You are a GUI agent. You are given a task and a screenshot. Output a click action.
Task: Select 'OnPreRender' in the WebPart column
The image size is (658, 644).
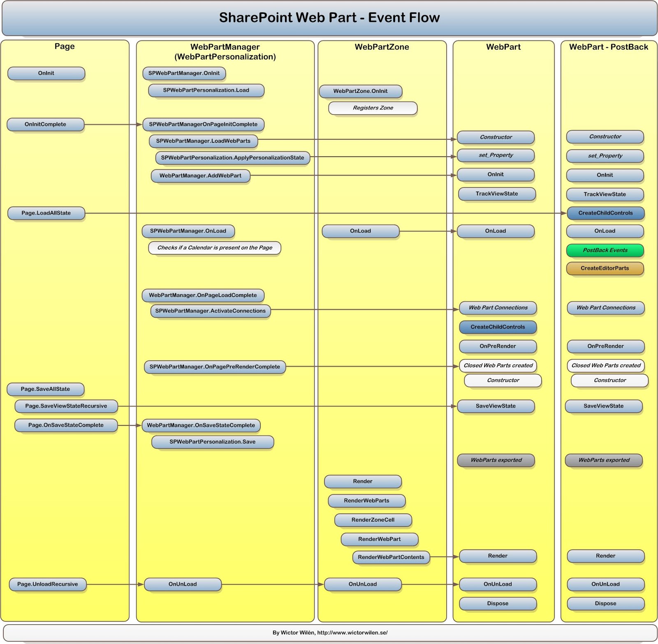coord(498,346)
